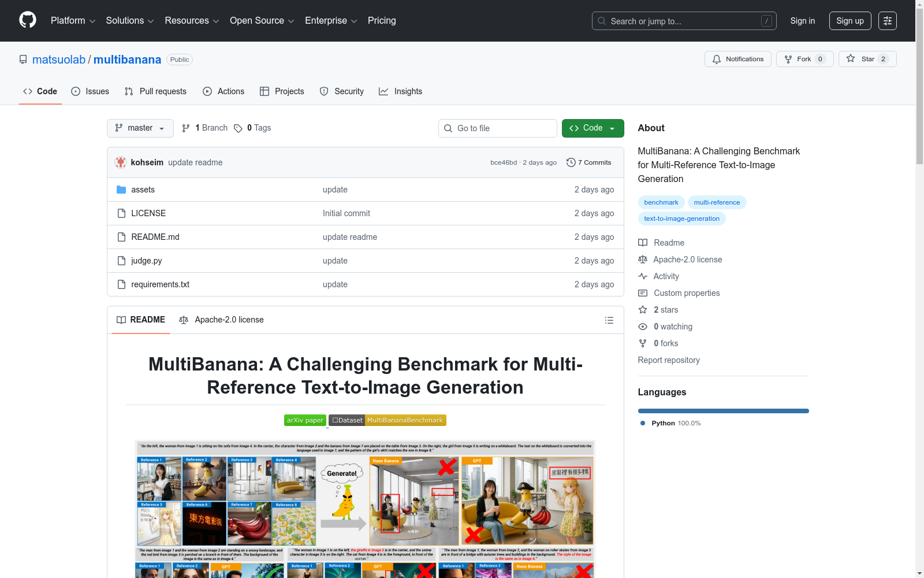
Task: Open the Security tab
Action: click(x=342, y=91)
